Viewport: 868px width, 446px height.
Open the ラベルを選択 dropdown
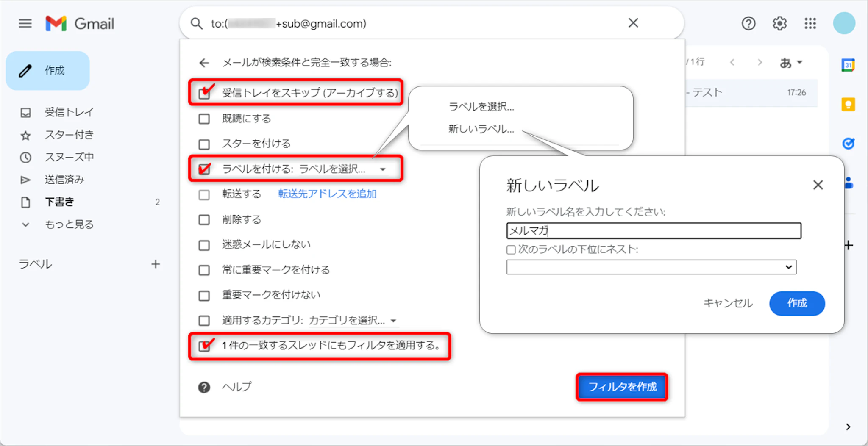342,169
